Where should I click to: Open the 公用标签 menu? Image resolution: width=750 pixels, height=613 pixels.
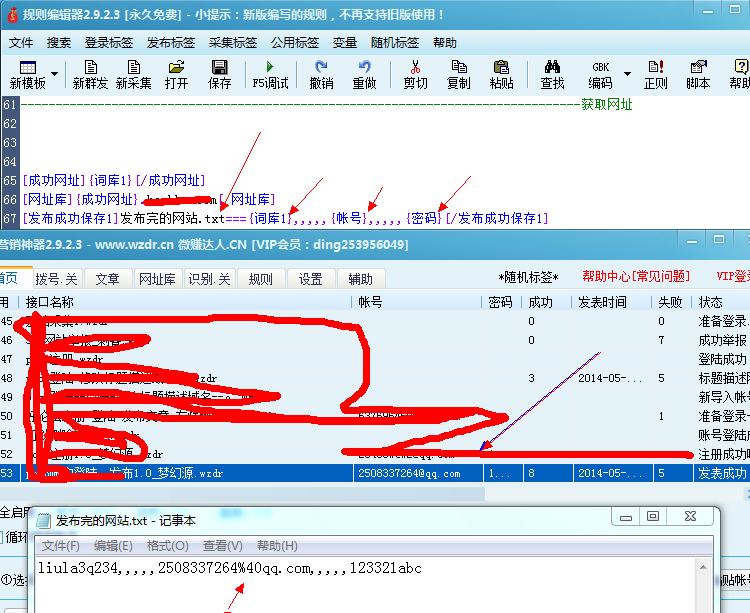295,43
